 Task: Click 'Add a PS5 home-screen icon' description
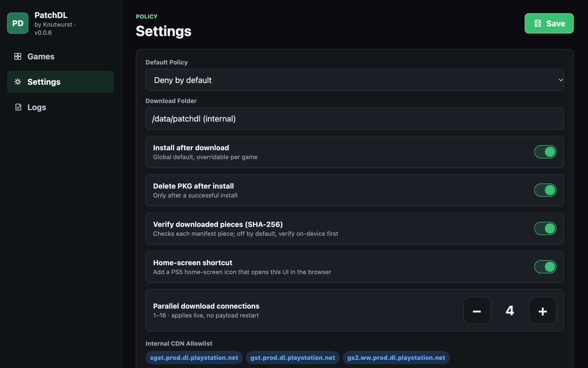pyautogui.click(x=242, y=272)
